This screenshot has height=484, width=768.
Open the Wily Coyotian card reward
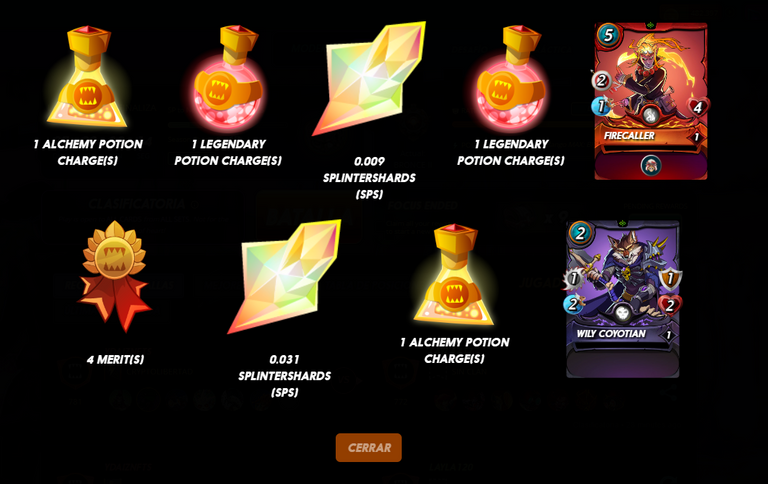623,299
